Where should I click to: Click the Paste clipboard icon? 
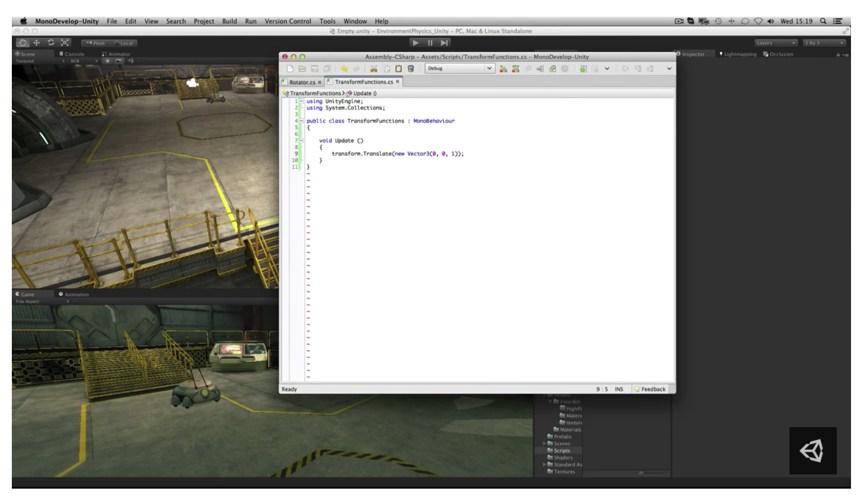(x=398, y=69)
